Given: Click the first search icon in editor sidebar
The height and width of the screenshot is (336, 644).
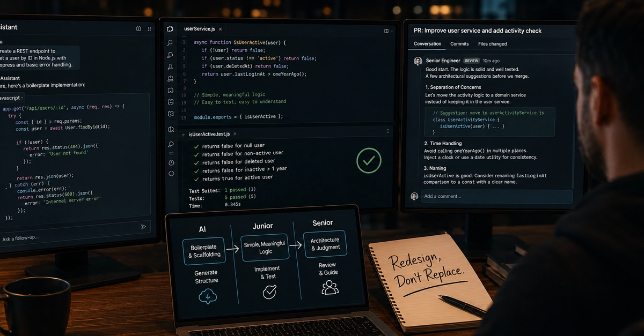Looking at the screenshot, I should coord(170,43).
